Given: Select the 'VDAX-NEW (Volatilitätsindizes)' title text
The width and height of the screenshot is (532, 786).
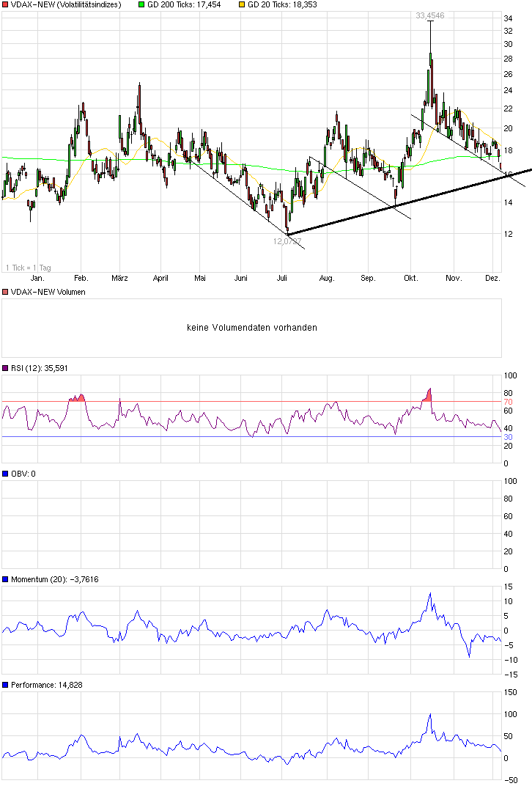Looking at the screenshot, I should point(66,5).
